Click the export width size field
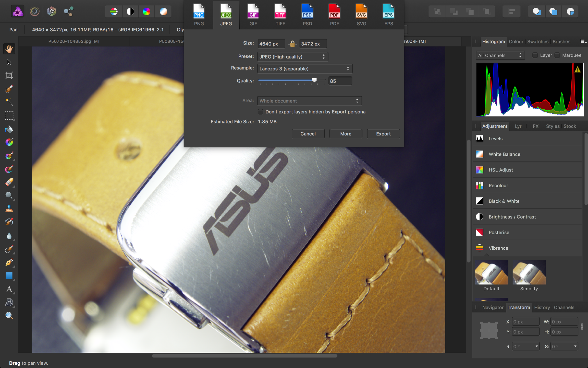The image size is (588, 368). (271, 44)
